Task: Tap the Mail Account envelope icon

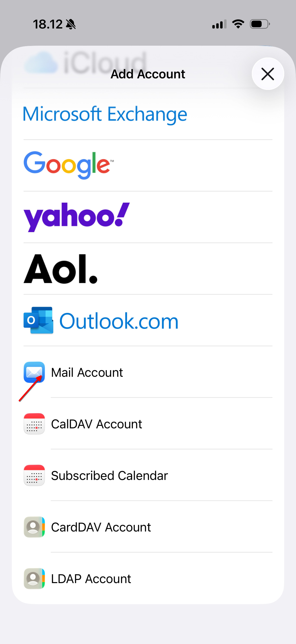Action: coord(34,372)
